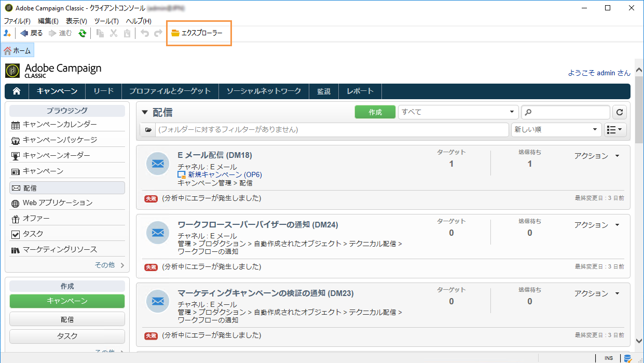Click the 進む forward arrow button
The image size is (644, 363).
(60, 33)
